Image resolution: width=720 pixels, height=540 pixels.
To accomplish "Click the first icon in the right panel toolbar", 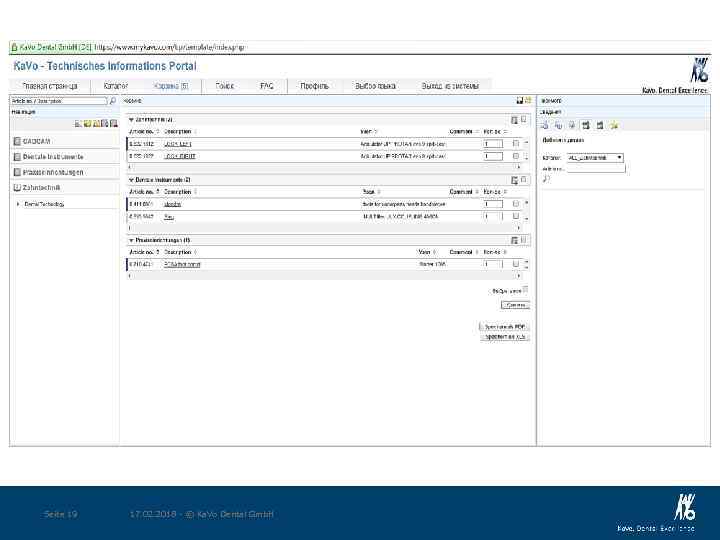I will 545,125.
